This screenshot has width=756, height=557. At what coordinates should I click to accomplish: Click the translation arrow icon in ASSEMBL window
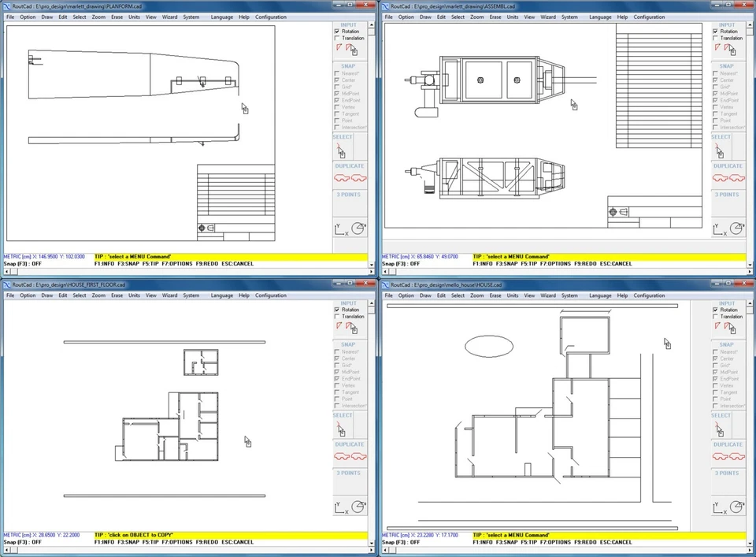point(726,46)
